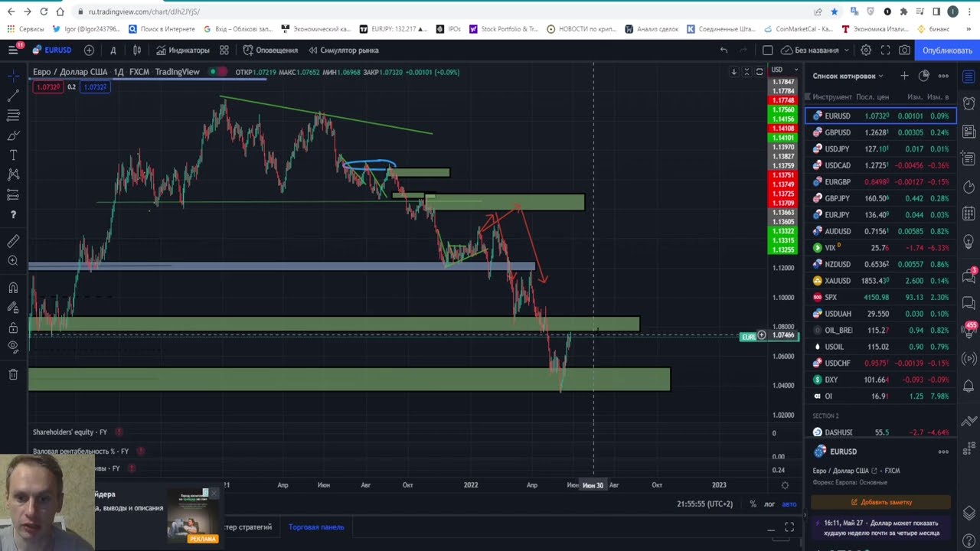
Task: Select SPX in the watchlist
Action: (x=880, y=297)
